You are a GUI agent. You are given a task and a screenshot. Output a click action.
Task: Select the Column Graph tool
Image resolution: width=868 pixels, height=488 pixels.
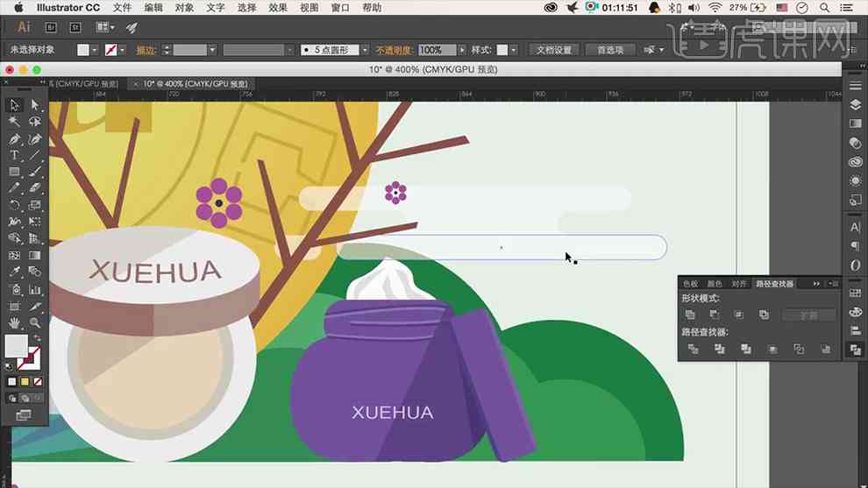tap(35, 289)
